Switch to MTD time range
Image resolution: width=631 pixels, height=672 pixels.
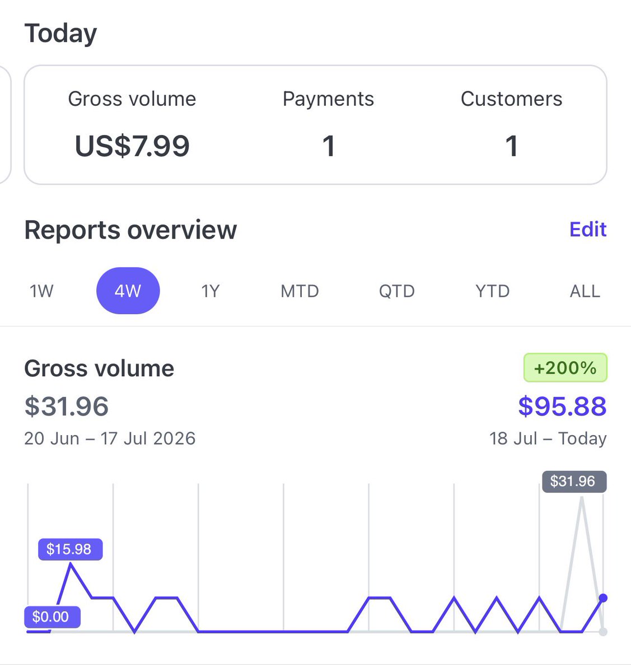tap(300, 291)
